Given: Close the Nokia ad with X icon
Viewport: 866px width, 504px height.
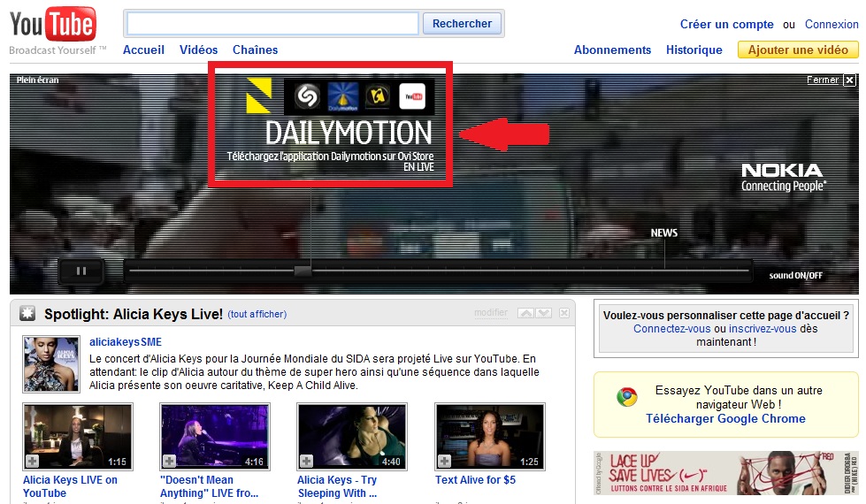Looking at the screenshot, I should [x=850, y=80].
